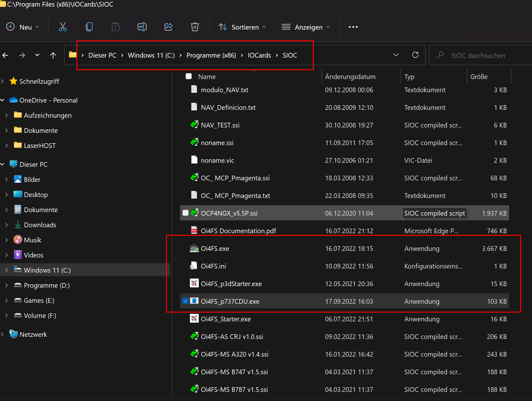
Task: Sort by the Typ column header
Action: 409,76
